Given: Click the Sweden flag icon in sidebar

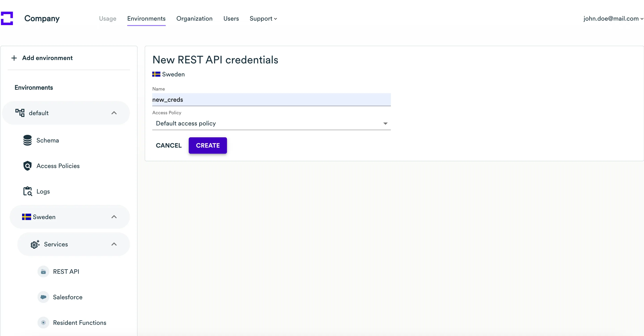Looking at the screenshot, I should [x=27, y=217].
